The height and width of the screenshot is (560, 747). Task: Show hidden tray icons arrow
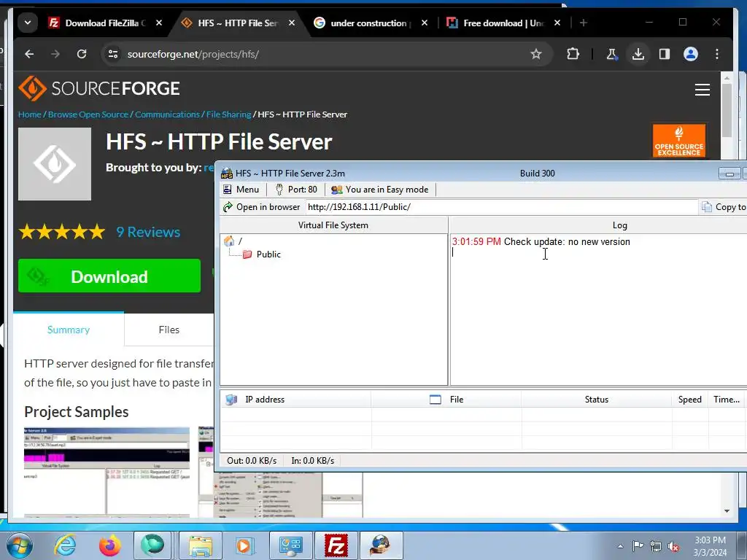620,546
